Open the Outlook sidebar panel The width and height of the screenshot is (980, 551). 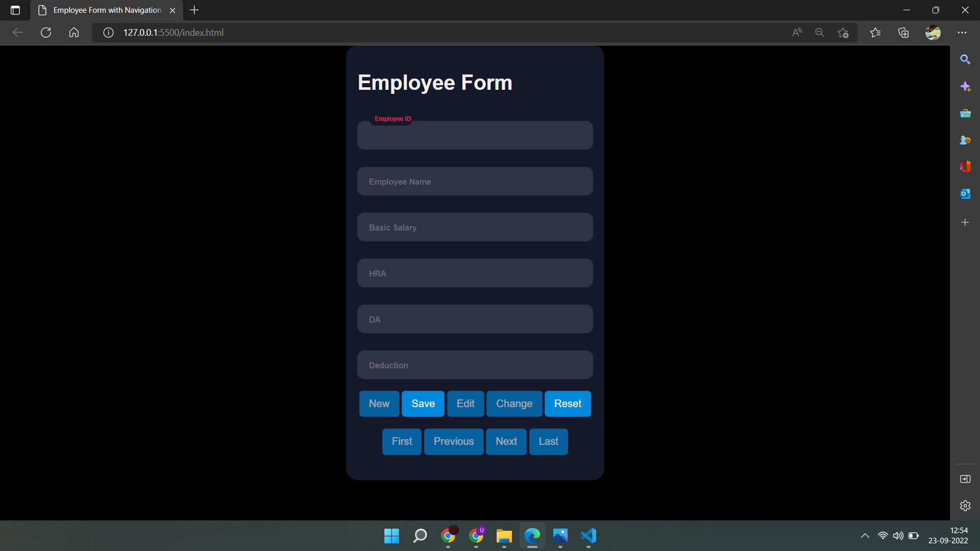pos(965,194)
